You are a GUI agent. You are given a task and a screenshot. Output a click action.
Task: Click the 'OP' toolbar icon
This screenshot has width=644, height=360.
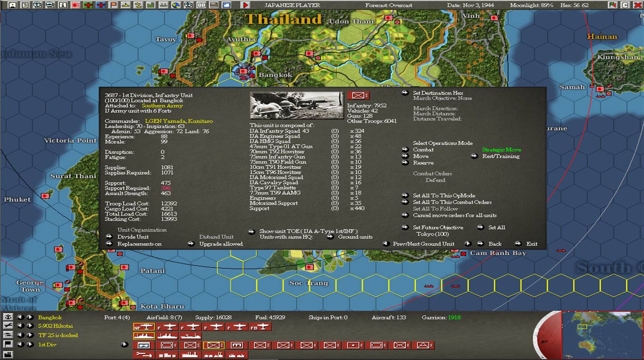(x=201, y=5)
